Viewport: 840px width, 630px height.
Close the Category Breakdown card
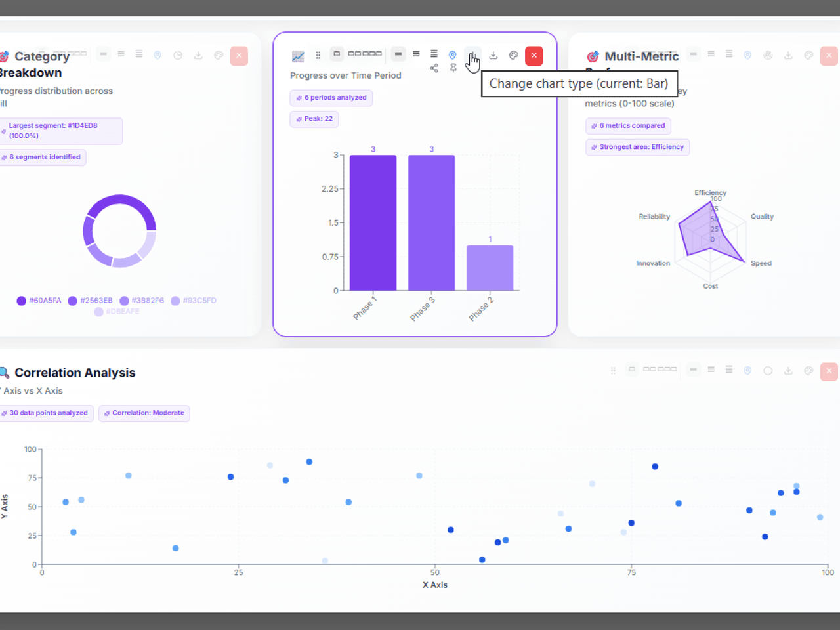tap(239, 55)
